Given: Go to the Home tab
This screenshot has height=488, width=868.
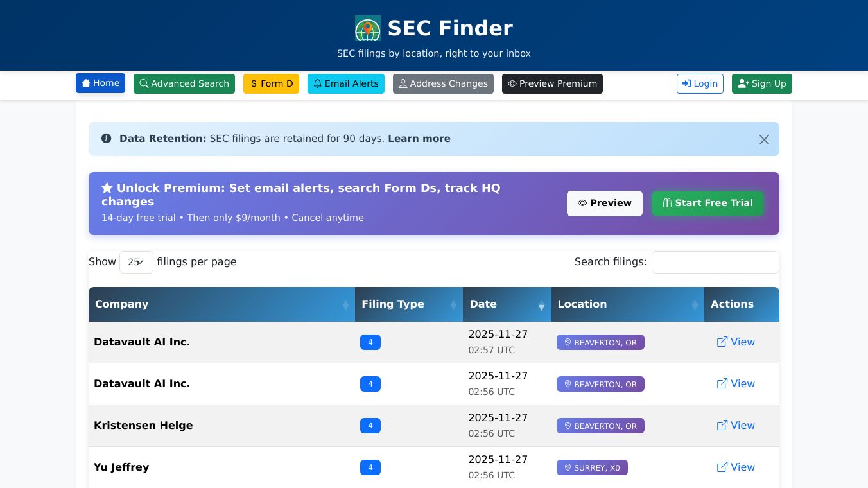Looking at the screenshot, I should 100,83.
